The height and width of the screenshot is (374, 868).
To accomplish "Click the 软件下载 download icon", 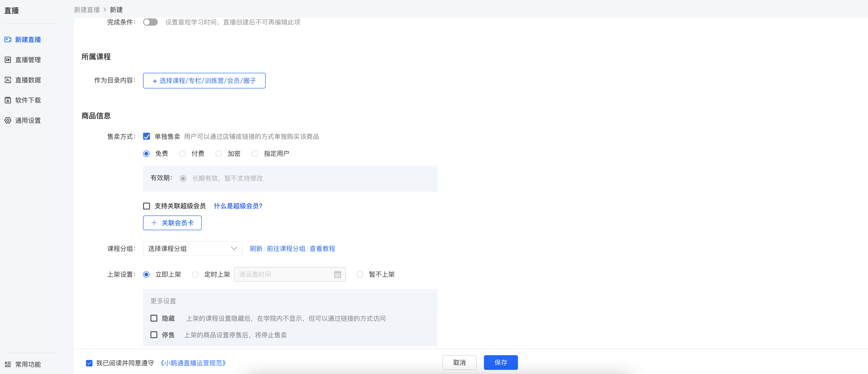I will [8, 100].
